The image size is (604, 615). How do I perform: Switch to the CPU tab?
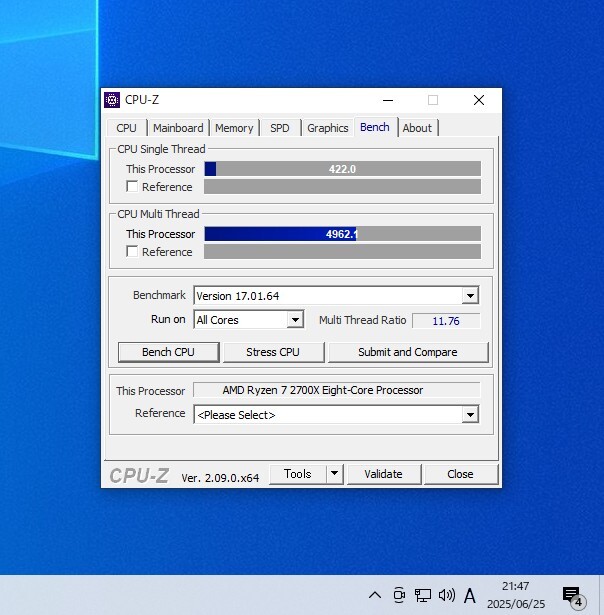(x=126, y=128)
